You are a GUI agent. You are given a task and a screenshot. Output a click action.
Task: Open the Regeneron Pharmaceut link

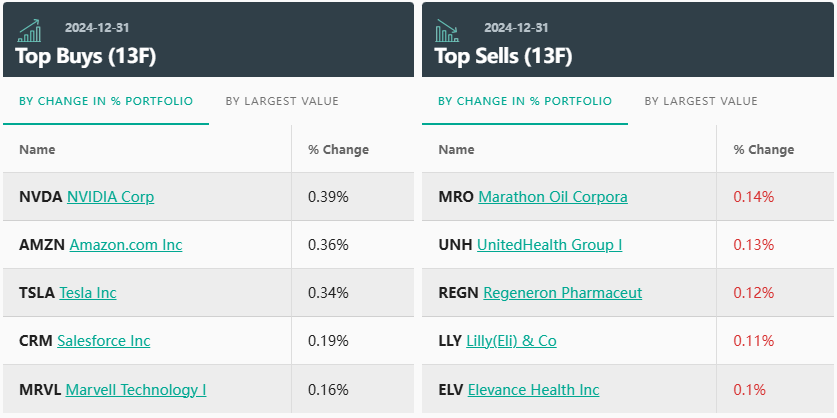tap(562, 293)
